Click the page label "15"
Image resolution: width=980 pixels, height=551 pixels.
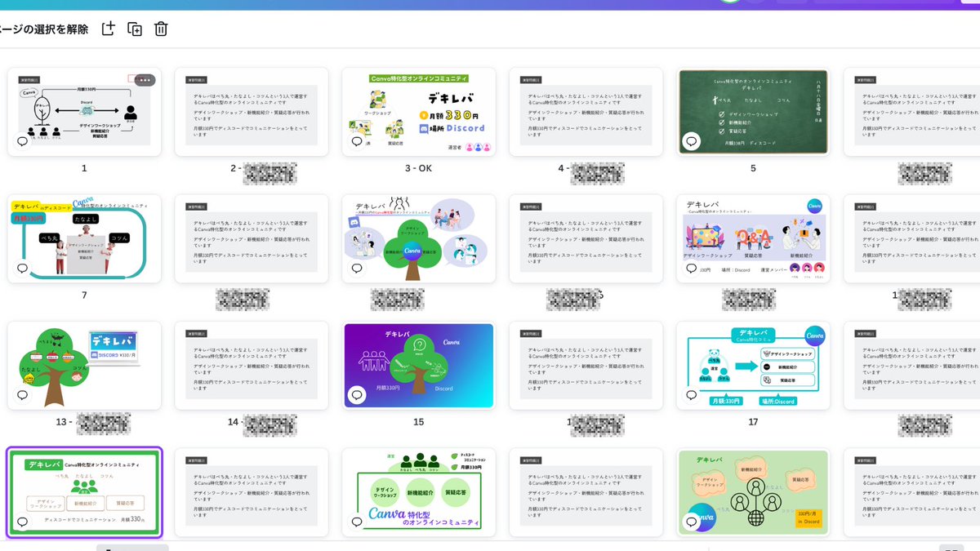click(x=419, y=422)
